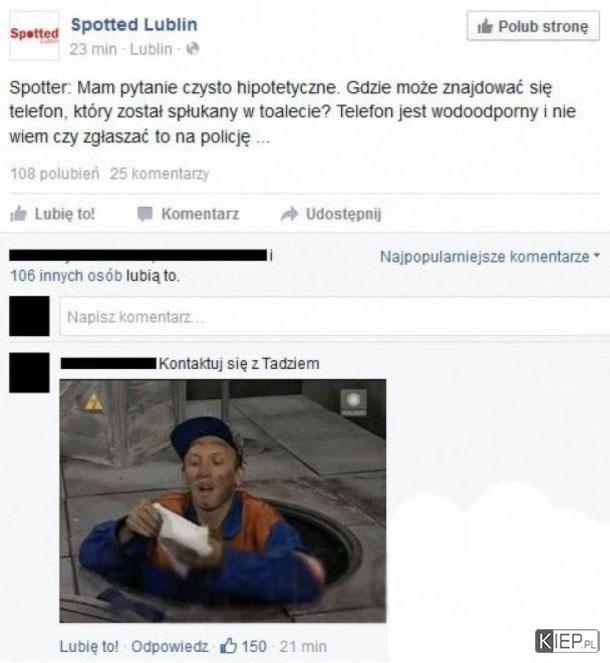
Task: Open the sewer worker comment image
Action: click(223, 501)
